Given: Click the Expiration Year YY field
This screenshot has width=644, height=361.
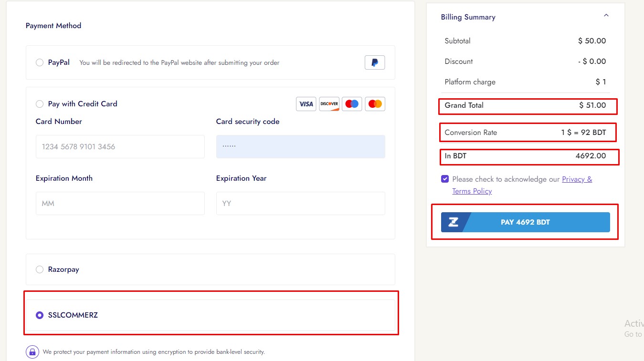Looking at the screenshot, I should click(300, 203).
